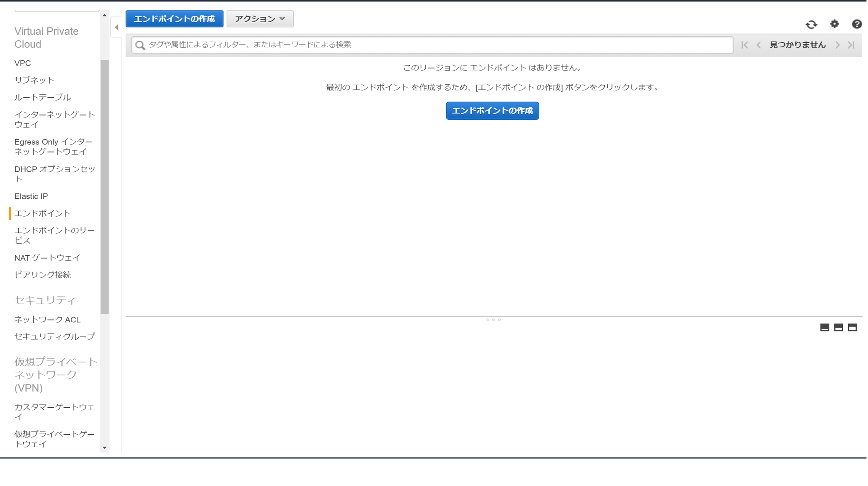Image resolution: width=868 pixels, height=486 pixels.
Task: Focus the tag and keyword filter field
Action: 439,45
